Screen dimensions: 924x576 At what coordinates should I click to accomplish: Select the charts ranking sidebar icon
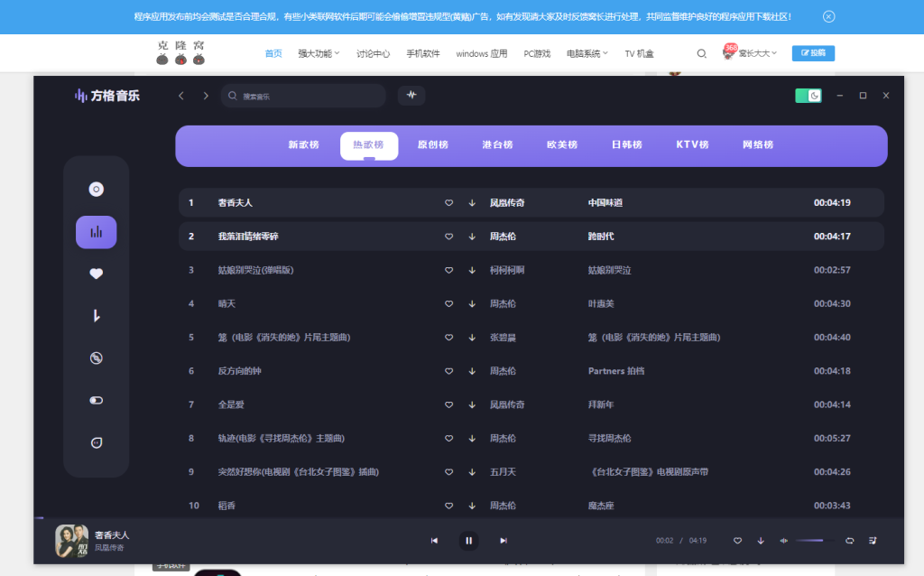[x=96, y=232]
